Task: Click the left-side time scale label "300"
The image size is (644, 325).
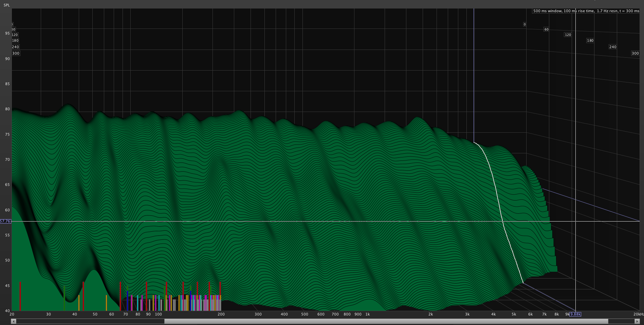Action: coord(16,53)
